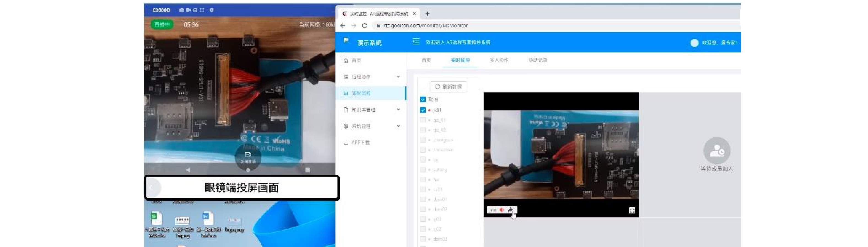Click the browser address bar URL
868x247 pixels.
tap(425, 25)
